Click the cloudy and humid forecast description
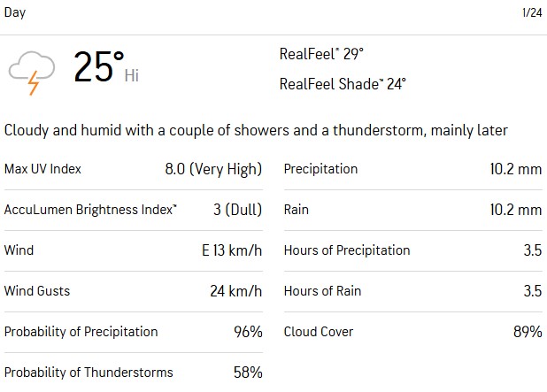 (x=256, y=130)
